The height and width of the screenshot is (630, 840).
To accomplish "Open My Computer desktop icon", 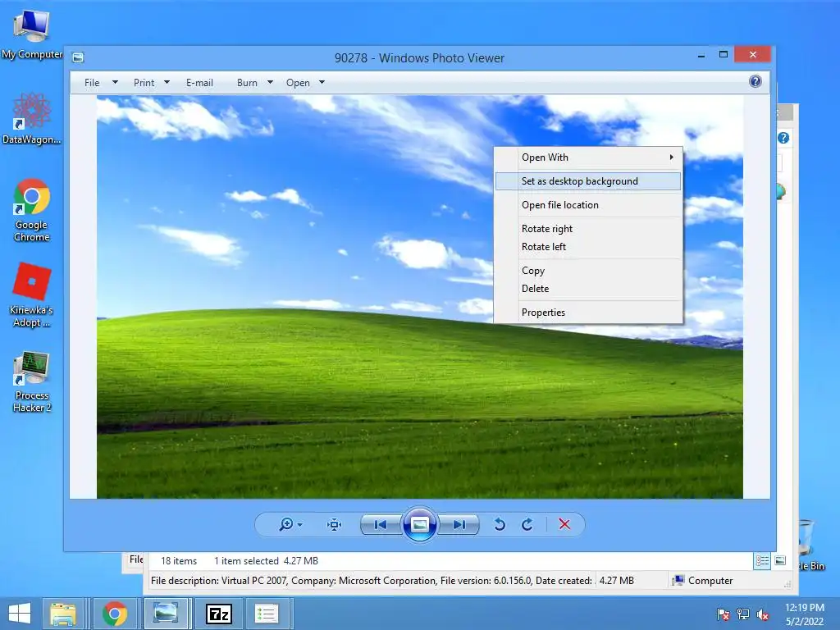I will (32, 34).
